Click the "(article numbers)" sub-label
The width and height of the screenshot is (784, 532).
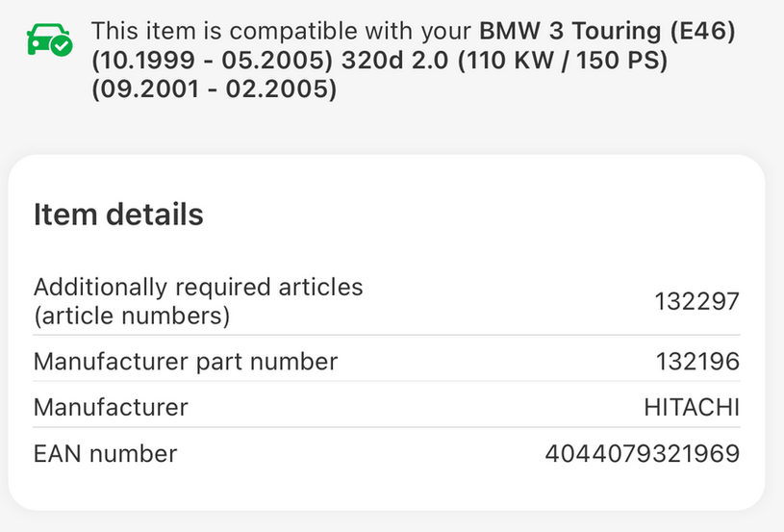point(132,316)
